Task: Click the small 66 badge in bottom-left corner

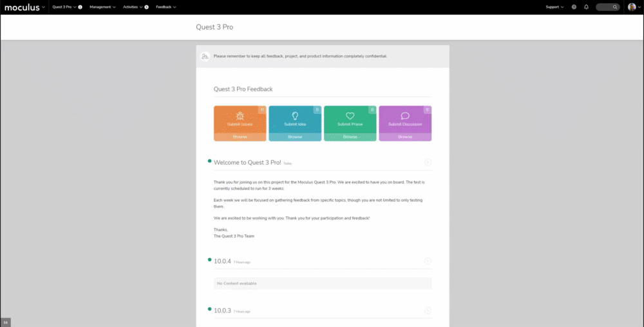Action: [5, 322]
